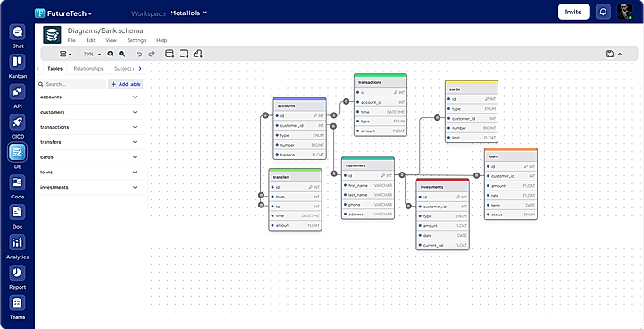
Task: Expand the accounts table entry
Action: coord(89,97)
